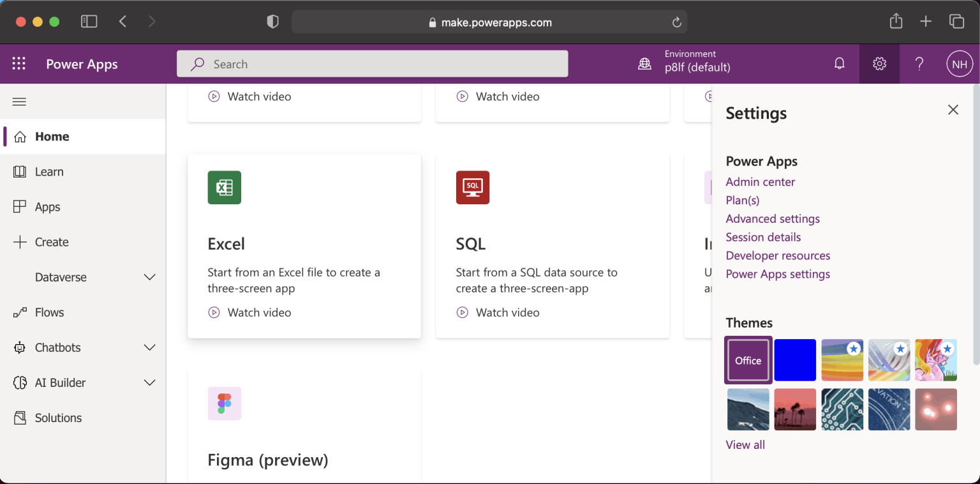This screenshot has width=980, height=484.
Task: Click the Excel app template icon
Action: tap(225, 187)
